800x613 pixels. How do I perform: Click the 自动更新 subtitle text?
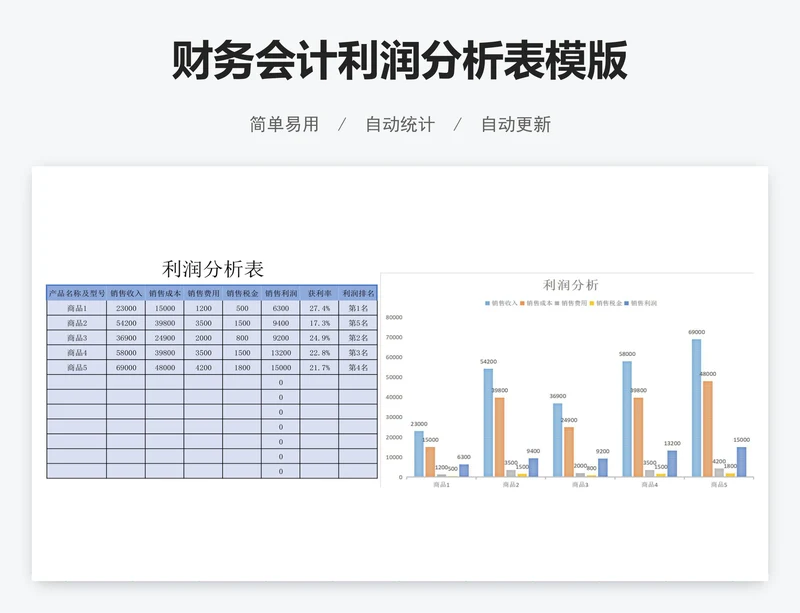[x=516, y=124]
